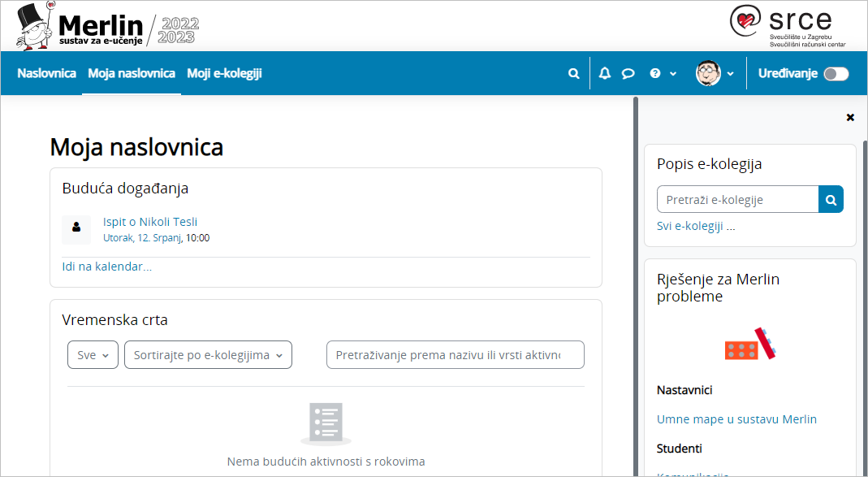Click the user avatar picture

pos(708,73)
